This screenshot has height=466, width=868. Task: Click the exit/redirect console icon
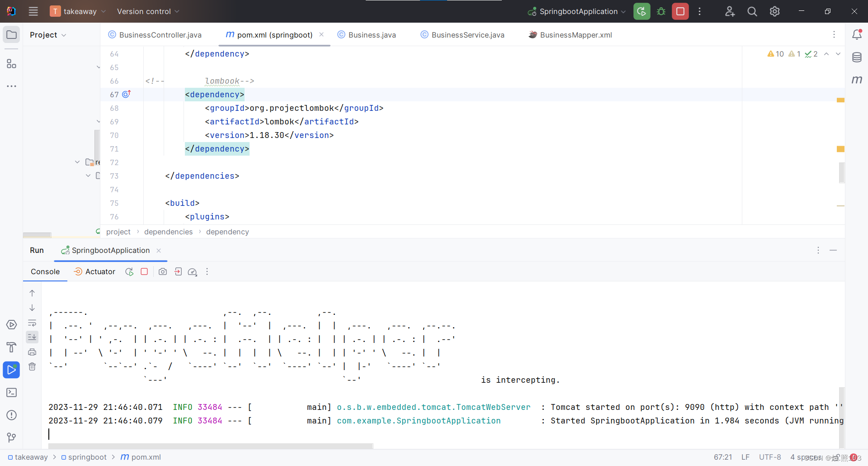click(x=178, y=271)
